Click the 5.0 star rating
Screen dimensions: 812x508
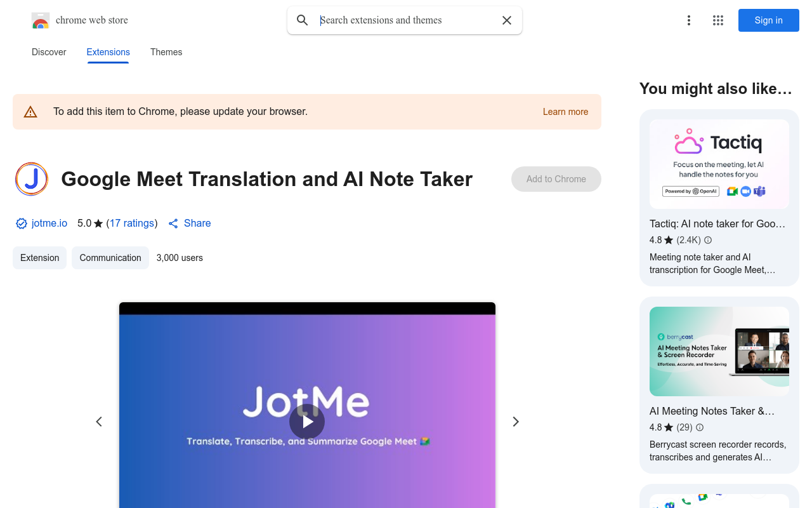pos(90,224)
